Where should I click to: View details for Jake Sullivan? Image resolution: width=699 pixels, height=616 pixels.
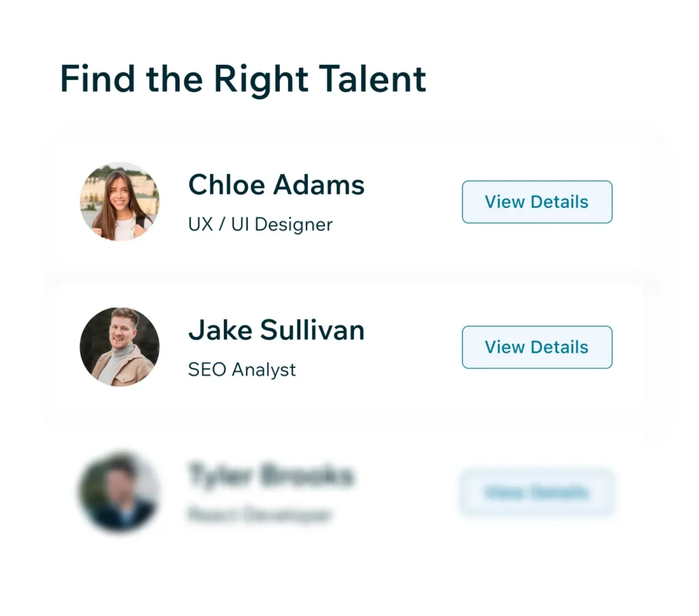click(x=537, y=347)
